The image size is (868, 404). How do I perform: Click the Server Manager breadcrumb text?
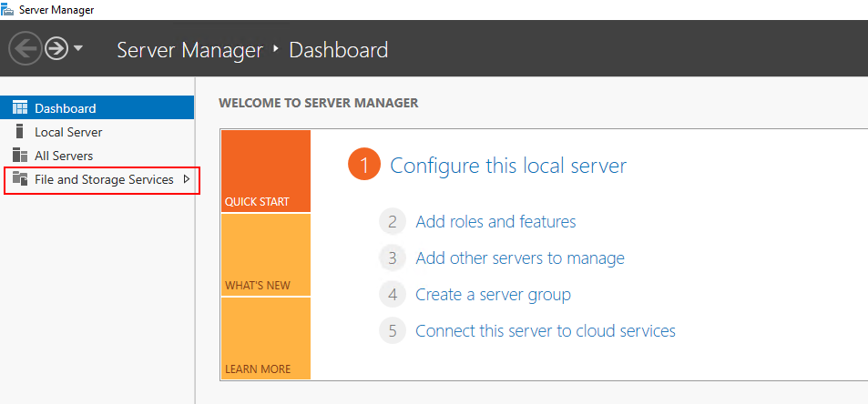coord(189,50)
